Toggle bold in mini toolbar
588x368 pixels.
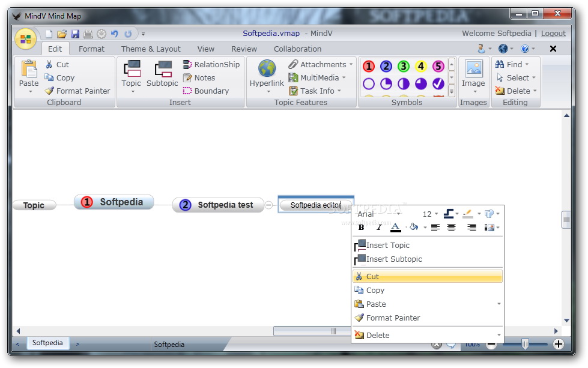tap(361, 227)
